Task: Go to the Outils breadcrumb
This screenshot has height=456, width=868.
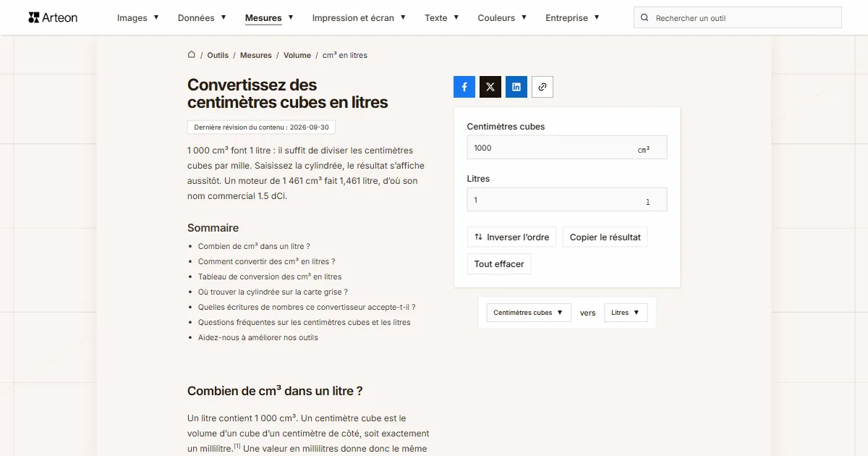Action: 218,55
